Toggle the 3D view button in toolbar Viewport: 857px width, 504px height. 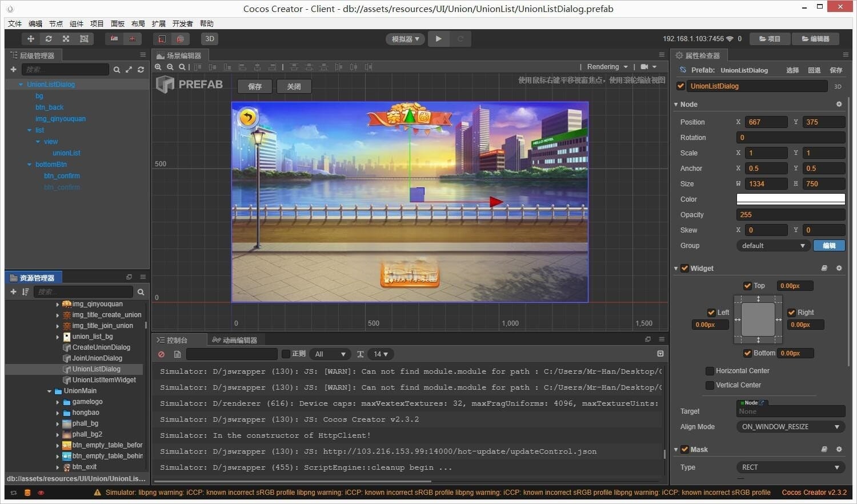pos(210,39)
